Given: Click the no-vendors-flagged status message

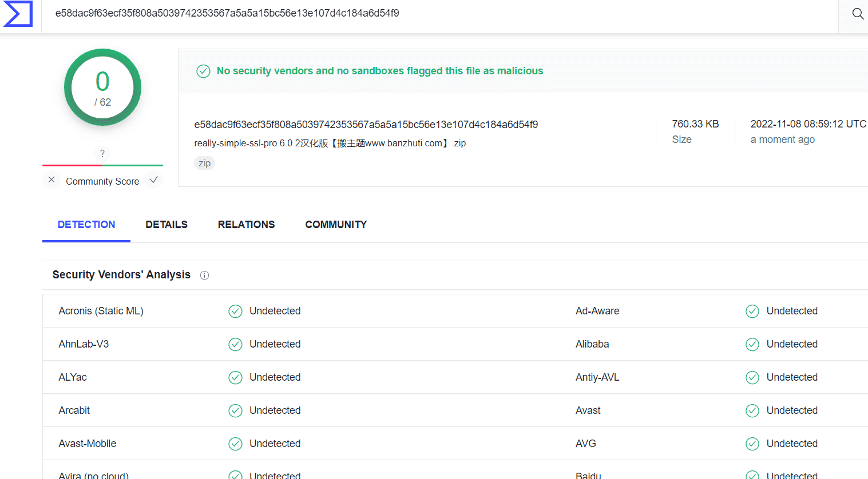Looking at the screenshot, I should click(380, 71).
